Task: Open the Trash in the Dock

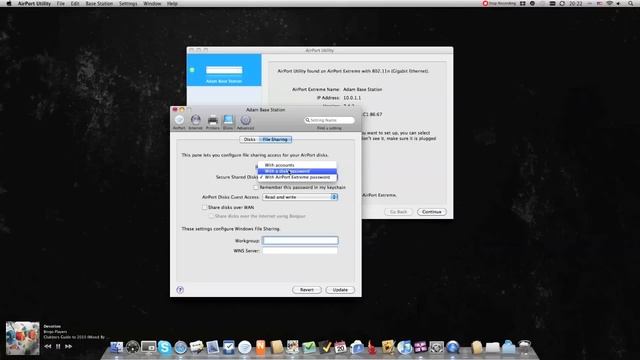Action: coord(524,347)
